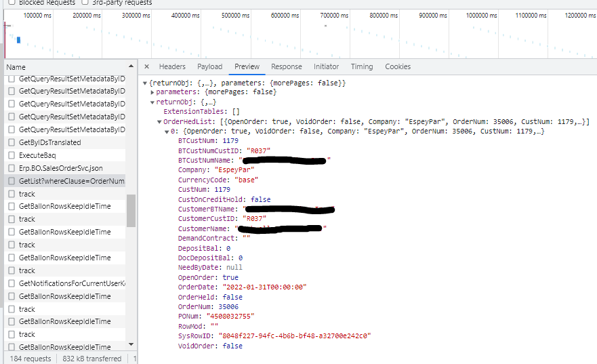Collapse the index 0 order object
This screenshot has width=597, height=364.
167,131
